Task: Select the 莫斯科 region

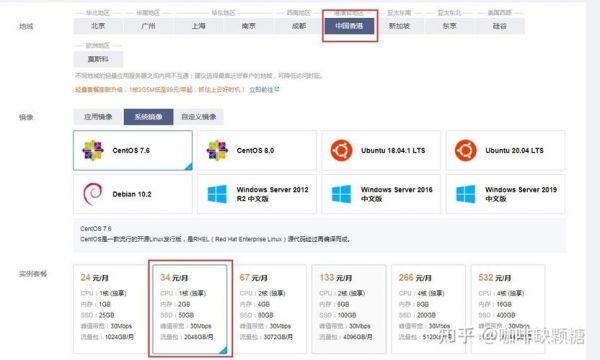Action: click(98, 59)
